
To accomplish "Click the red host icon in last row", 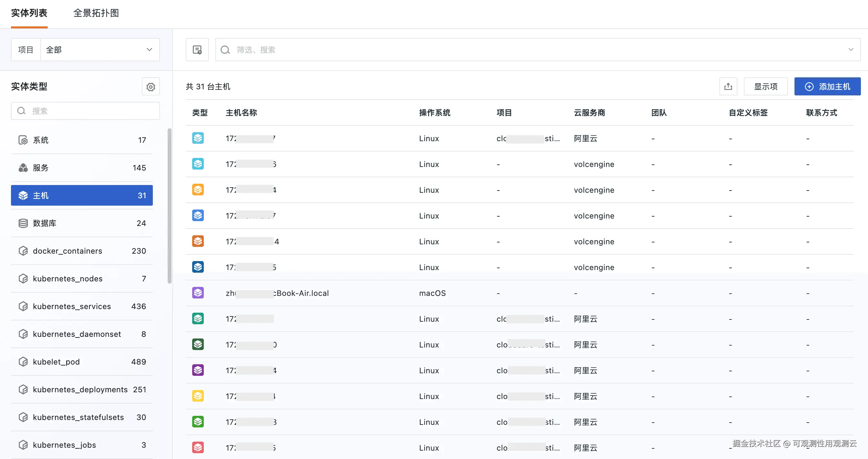I will coord(198,447).
